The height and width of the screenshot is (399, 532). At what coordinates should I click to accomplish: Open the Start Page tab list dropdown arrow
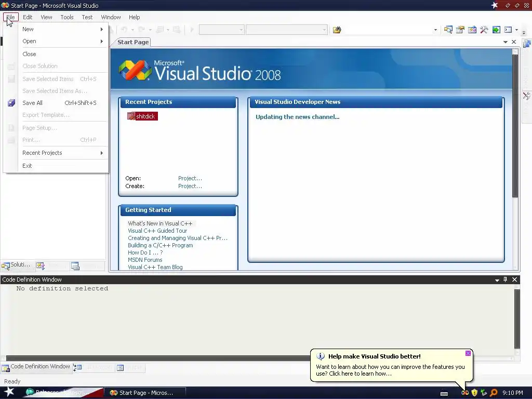tap(505, 42)
